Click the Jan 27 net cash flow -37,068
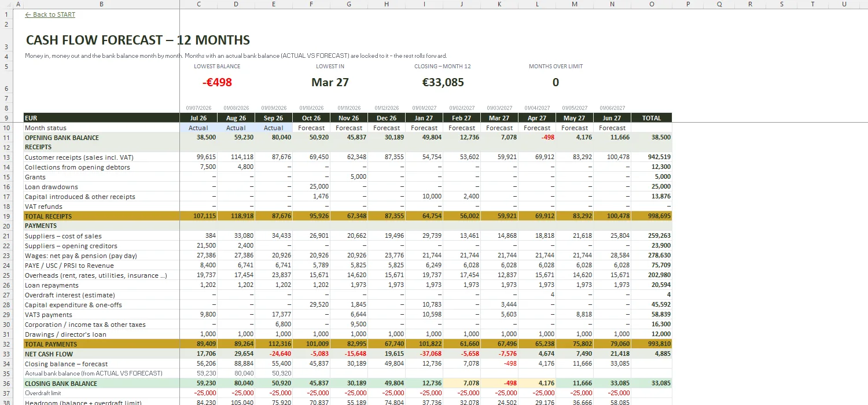 (x=431, y=354)
